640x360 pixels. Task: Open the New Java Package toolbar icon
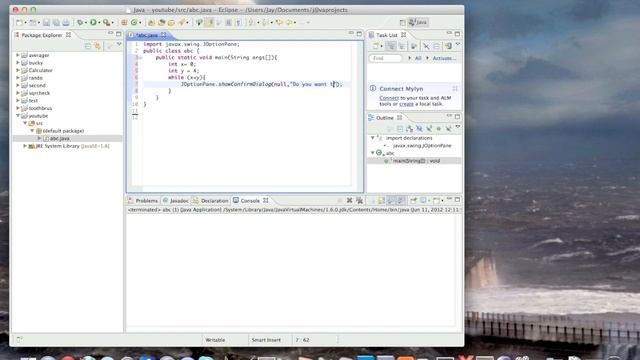pos(124,22)
